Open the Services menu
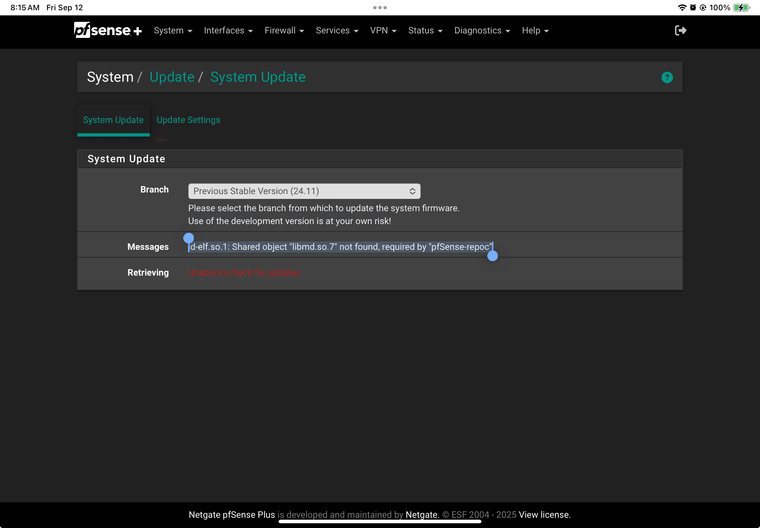Screen dimensions: 760x528 click(x=337, y=31)
